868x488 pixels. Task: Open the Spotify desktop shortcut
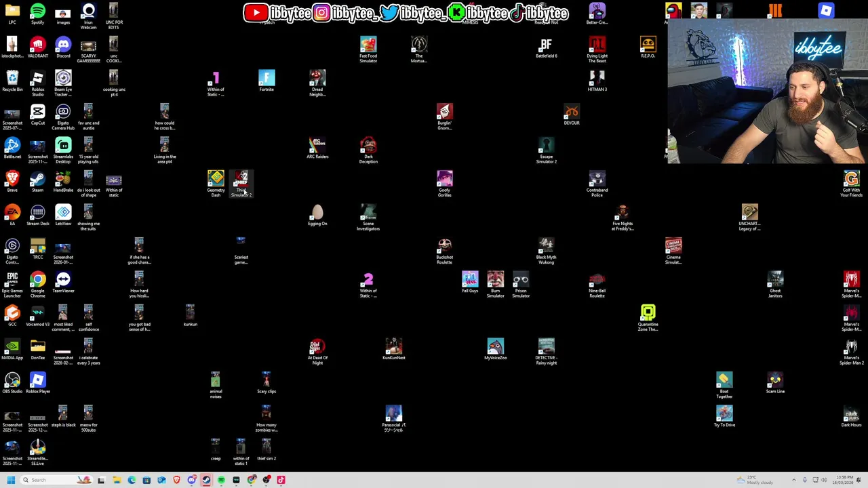coord(37,14)
